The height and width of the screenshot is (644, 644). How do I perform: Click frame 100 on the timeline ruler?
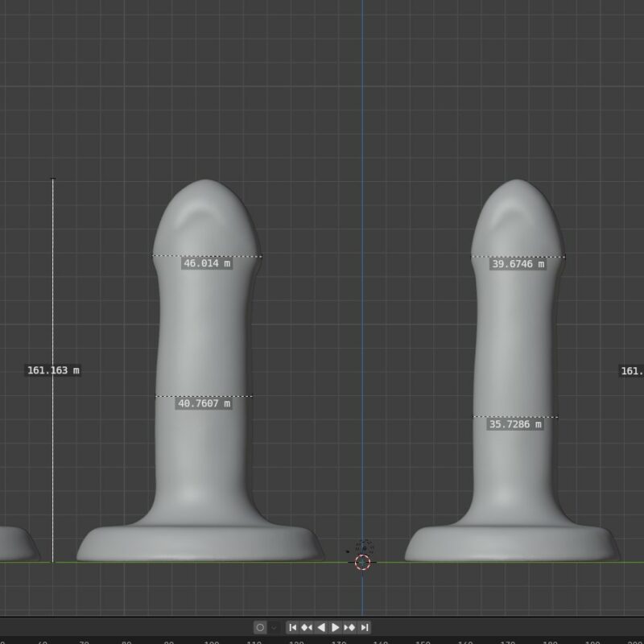212,642
